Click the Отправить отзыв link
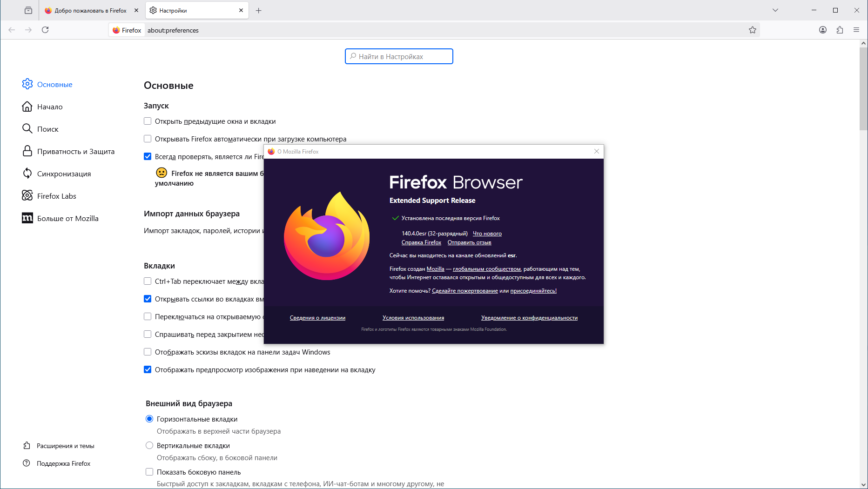Image resolution: width=868 pixels, height=489 pixels. pos(469,242)
